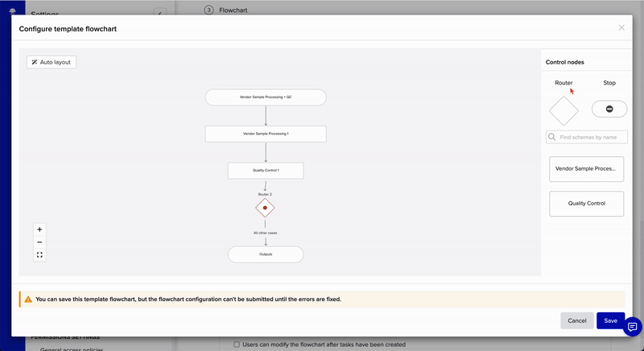Select the Router diamond control node

click(563, 111)
